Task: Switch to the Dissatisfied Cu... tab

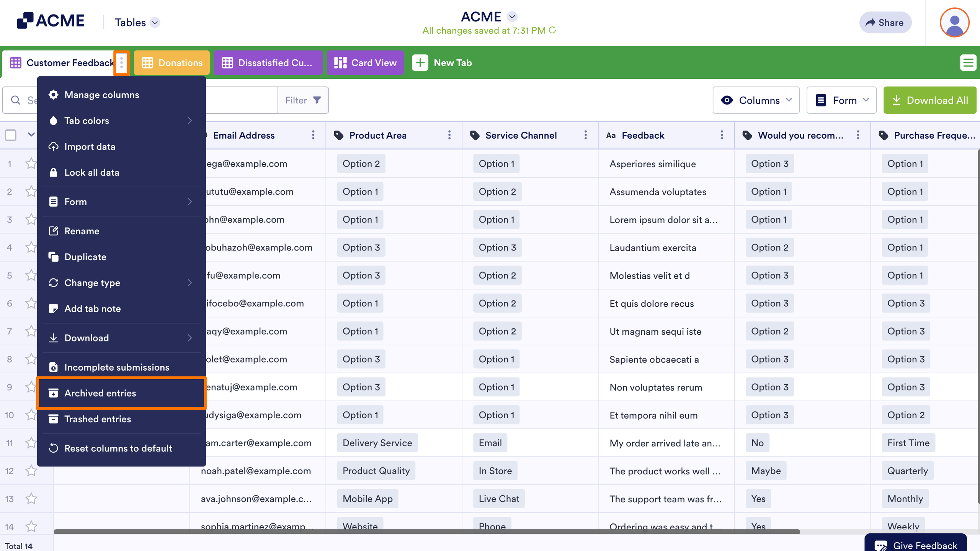Action: [x=268, y=63]
